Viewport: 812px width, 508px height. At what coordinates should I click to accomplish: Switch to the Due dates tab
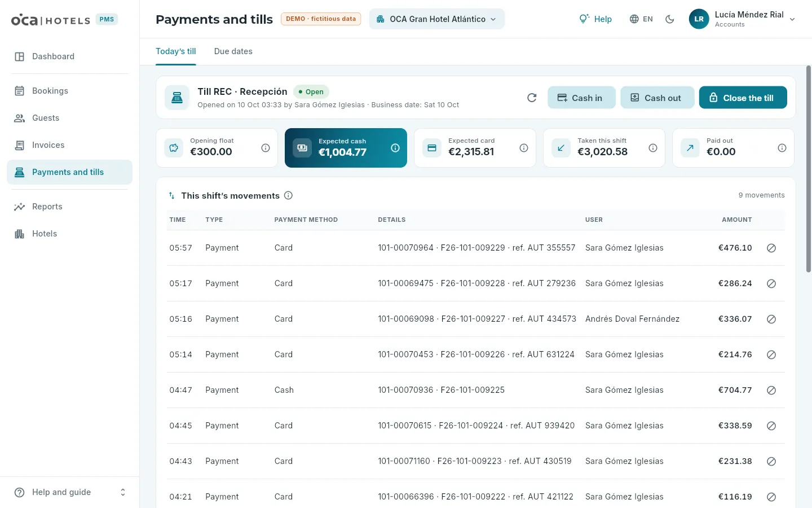[x=233, y=51]
